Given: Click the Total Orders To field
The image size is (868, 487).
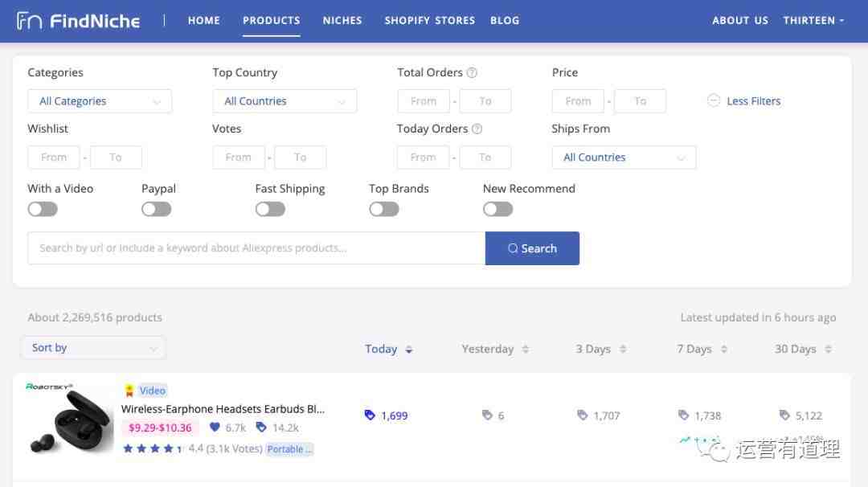Looking at the screenshot, I should (x=485, y=101).
